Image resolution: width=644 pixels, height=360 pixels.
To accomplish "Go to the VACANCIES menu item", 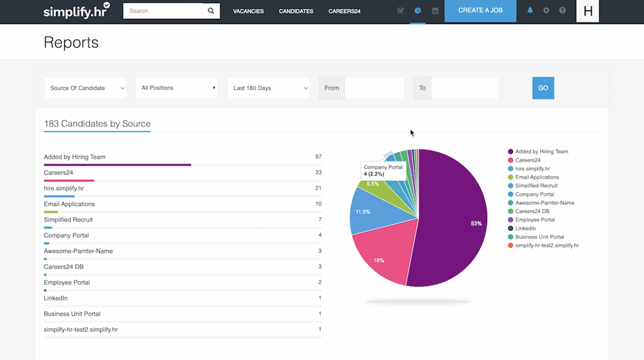I will tap(248, 11).
